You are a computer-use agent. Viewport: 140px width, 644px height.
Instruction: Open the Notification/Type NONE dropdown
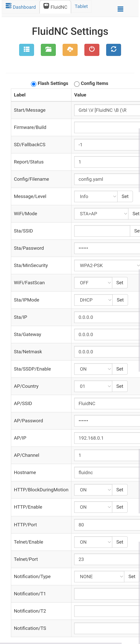[99, 577]
